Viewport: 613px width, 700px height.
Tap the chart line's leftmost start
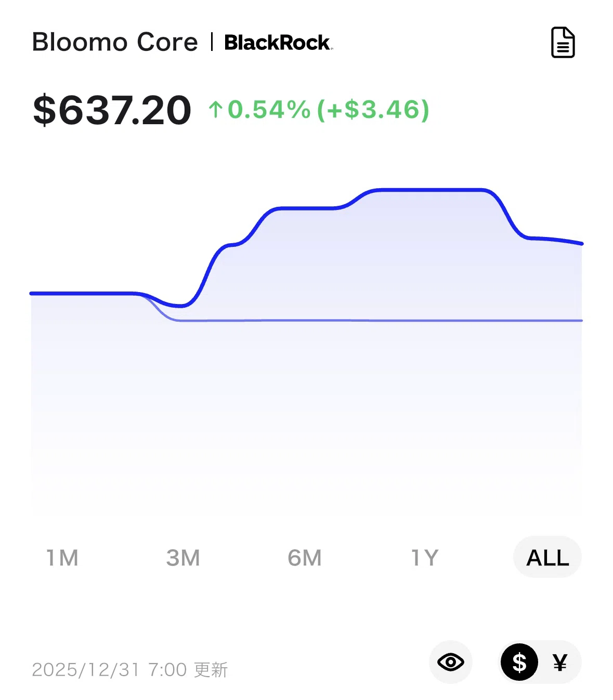point(32,294)
